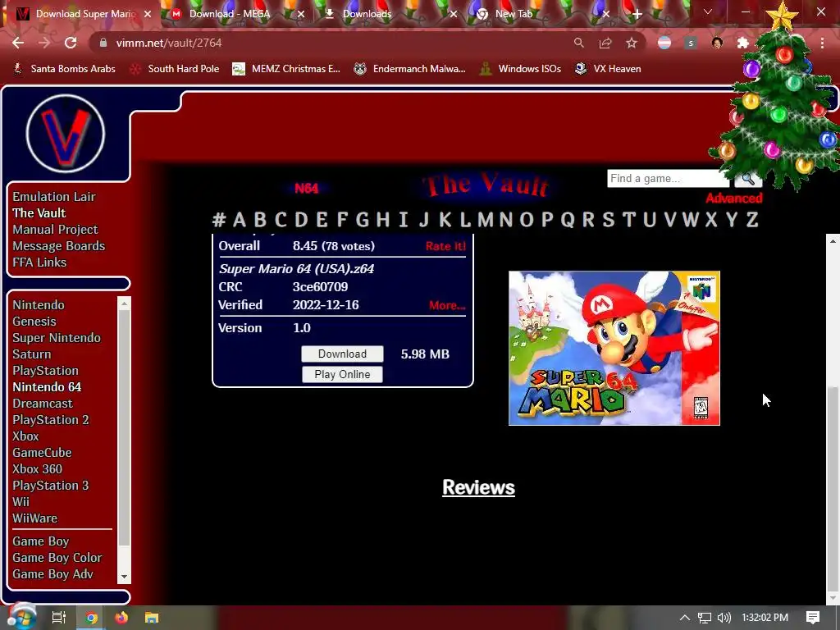The width and height of the screenshot is (840, 630).
Task: Click system list scrollbar up arrow
Action: coord(125,304)
